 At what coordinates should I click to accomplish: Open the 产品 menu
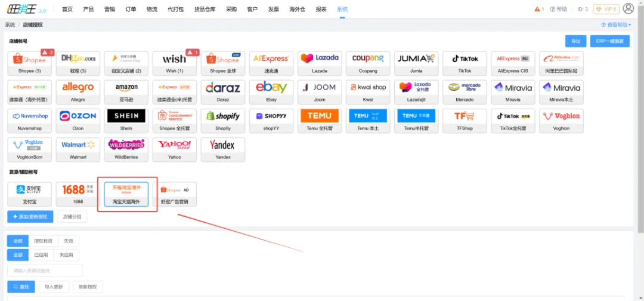[x=88, y=9]
